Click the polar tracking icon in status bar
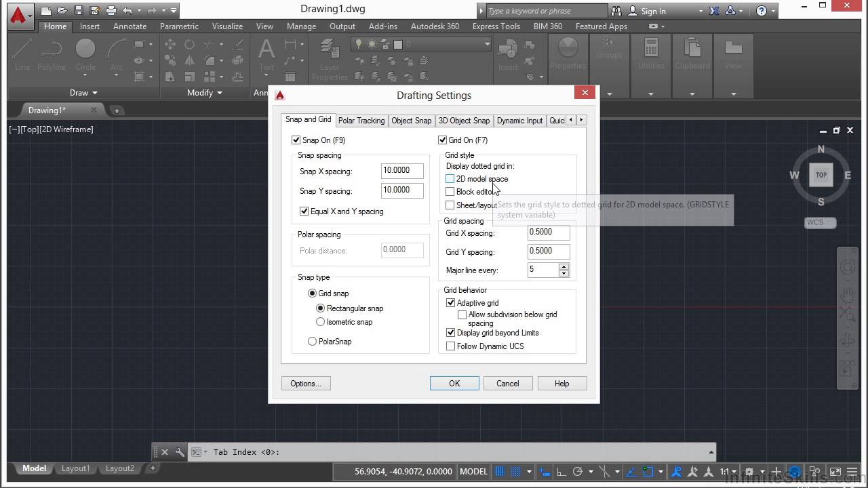 pyautogui.click(x=578, y=472)
